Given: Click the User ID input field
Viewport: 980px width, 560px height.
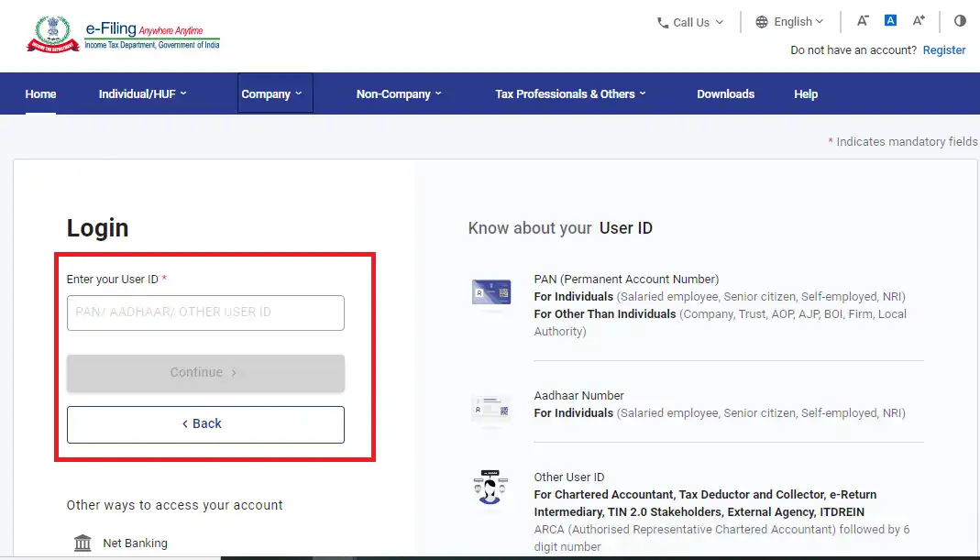Looking at the screenshot, I should point(204,313).
